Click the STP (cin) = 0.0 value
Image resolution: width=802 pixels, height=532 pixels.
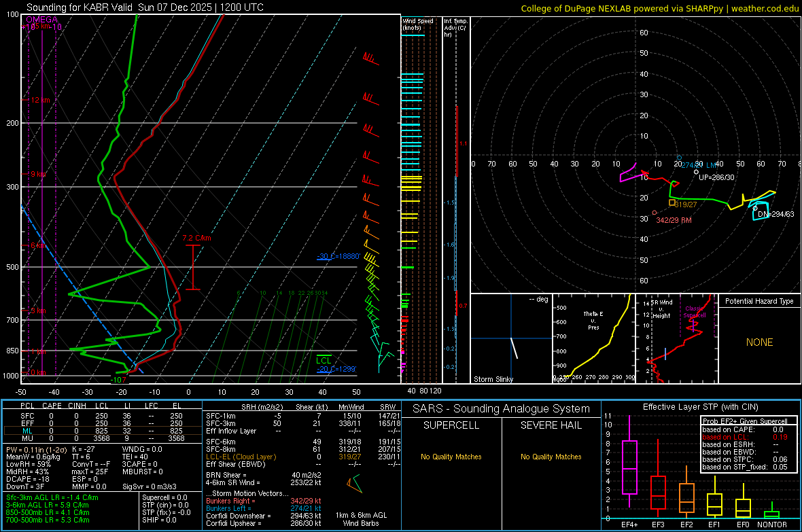coord(165,505)
